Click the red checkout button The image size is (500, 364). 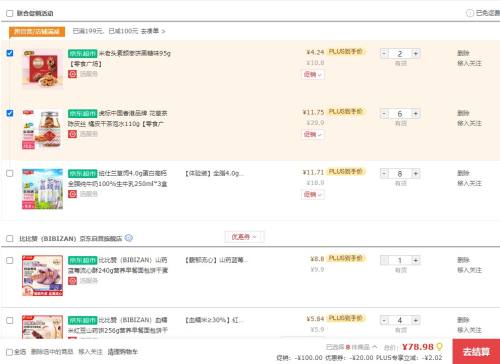coord(476,351)
